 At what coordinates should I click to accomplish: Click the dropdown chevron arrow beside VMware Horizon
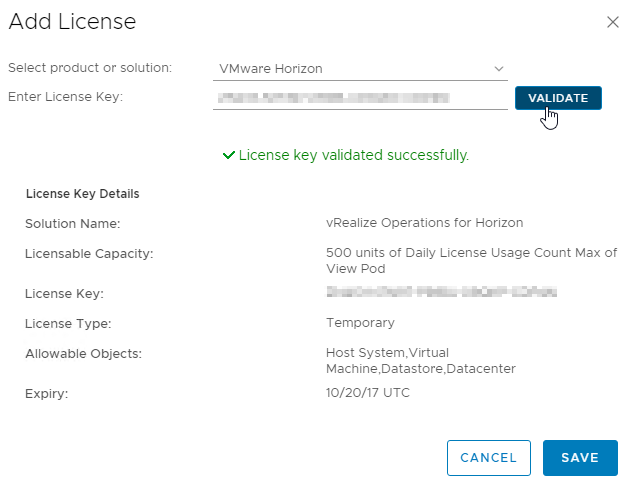pyautogui.click(x=499, y=69)
